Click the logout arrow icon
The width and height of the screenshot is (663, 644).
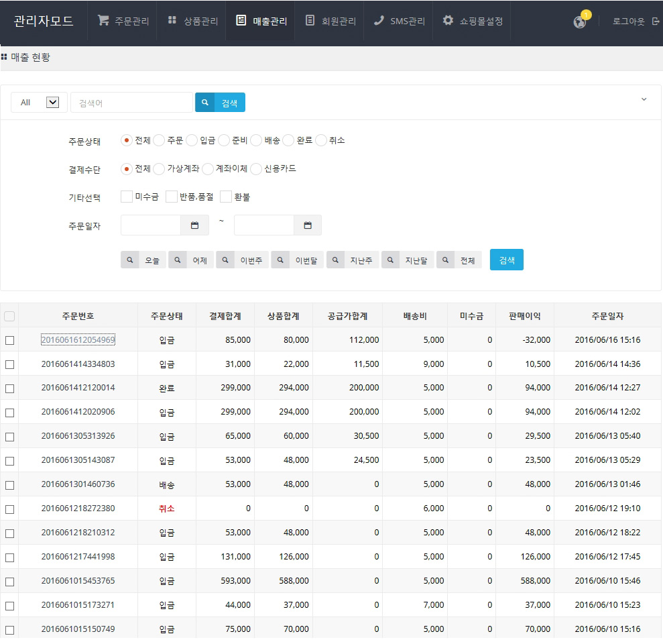point(656,21)
